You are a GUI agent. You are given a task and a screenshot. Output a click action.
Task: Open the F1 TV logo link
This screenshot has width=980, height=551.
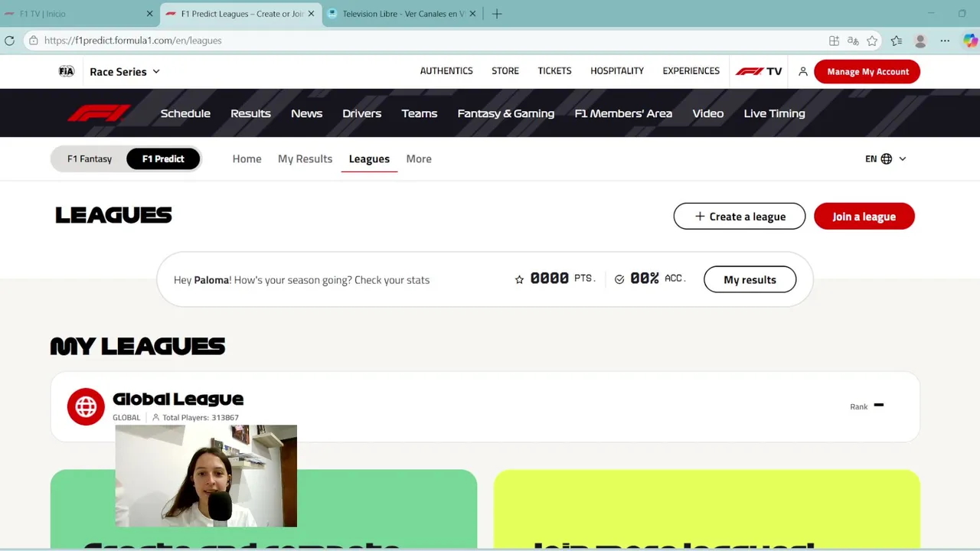(759, 71)
